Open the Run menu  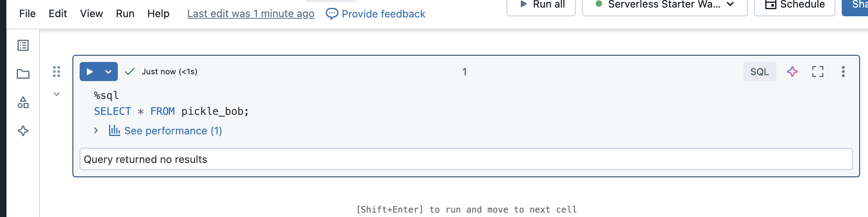(x=125, y=14)
